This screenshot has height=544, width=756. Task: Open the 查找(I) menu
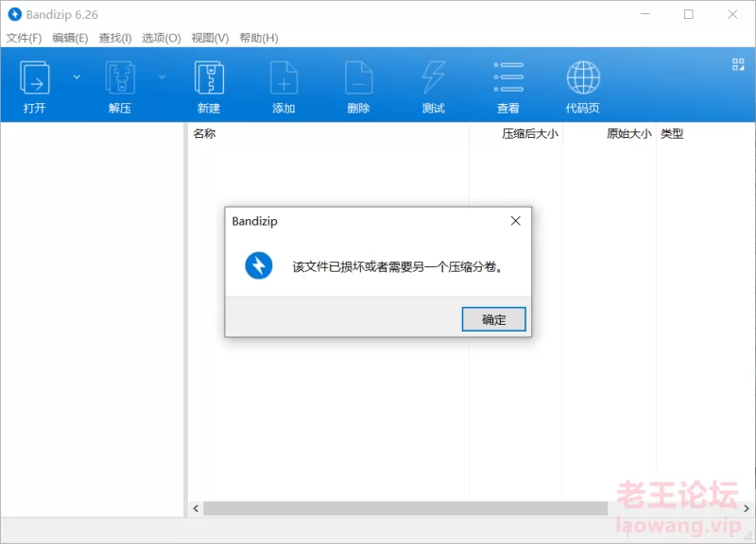pos(115,38)
